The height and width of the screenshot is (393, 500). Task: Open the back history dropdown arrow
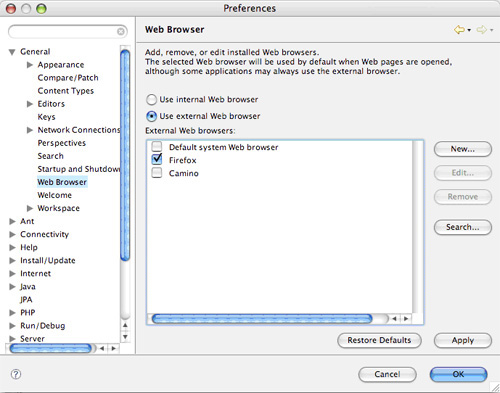click(x=469, y=30)
